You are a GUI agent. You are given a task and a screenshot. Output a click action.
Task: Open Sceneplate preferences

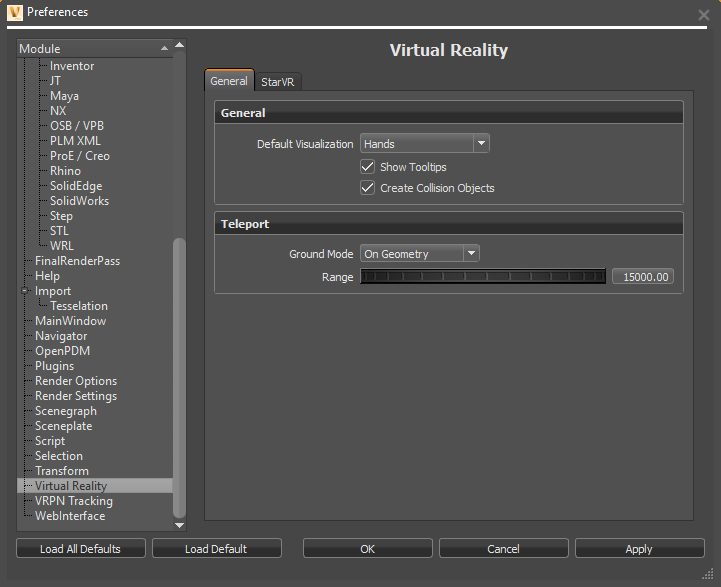point(63,426)
